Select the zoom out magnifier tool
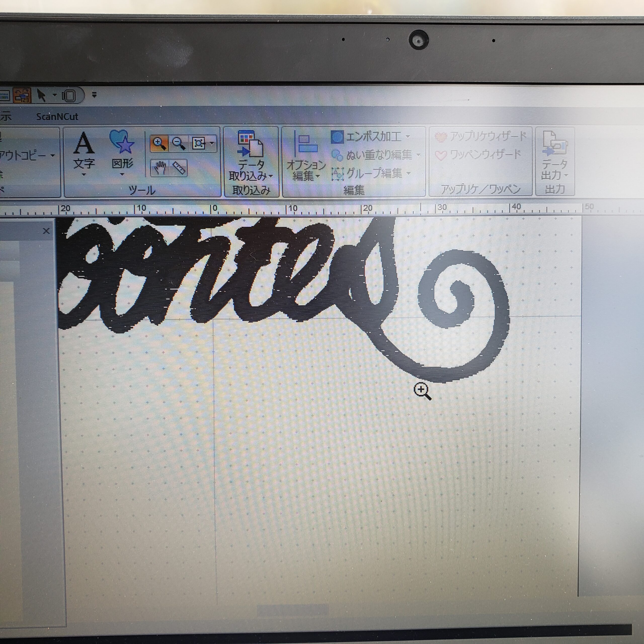The height and width of the screenshot is (644, 644). pyautogui.click(x=179, y=144)
